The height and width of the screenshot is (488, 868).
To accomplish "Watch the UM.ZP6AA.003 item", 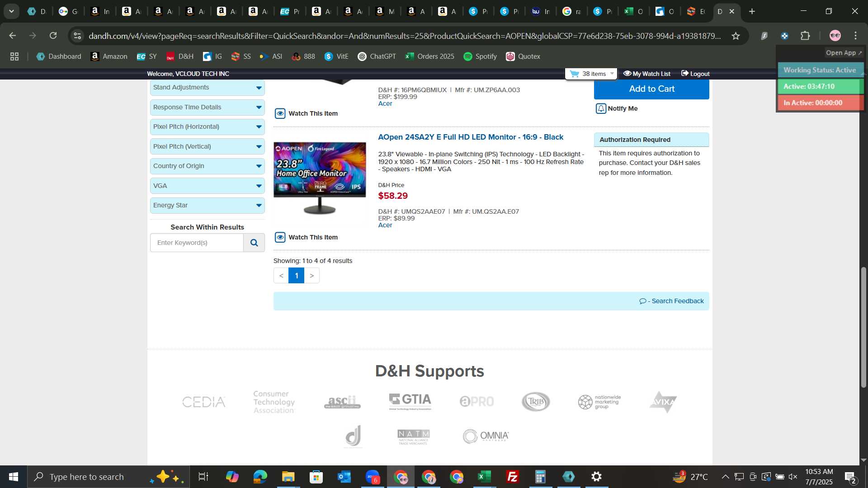I will point(307,114).
